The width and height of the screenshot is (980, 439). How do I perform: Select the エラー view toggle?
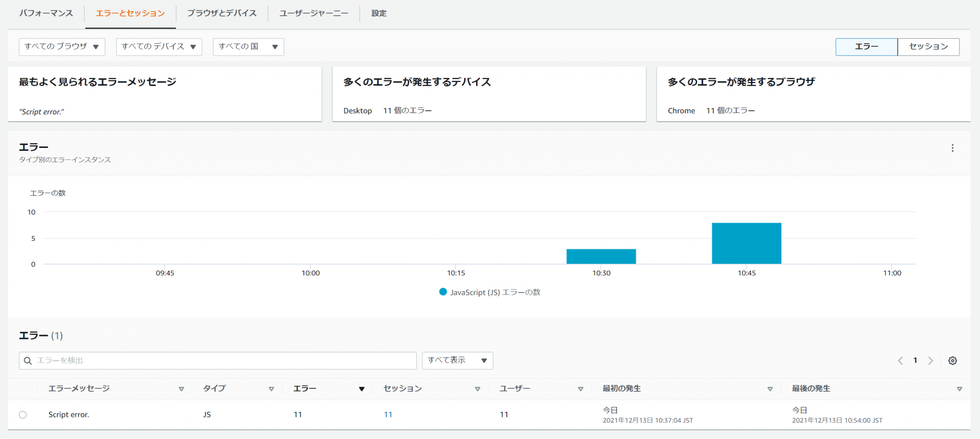(866, 46)
